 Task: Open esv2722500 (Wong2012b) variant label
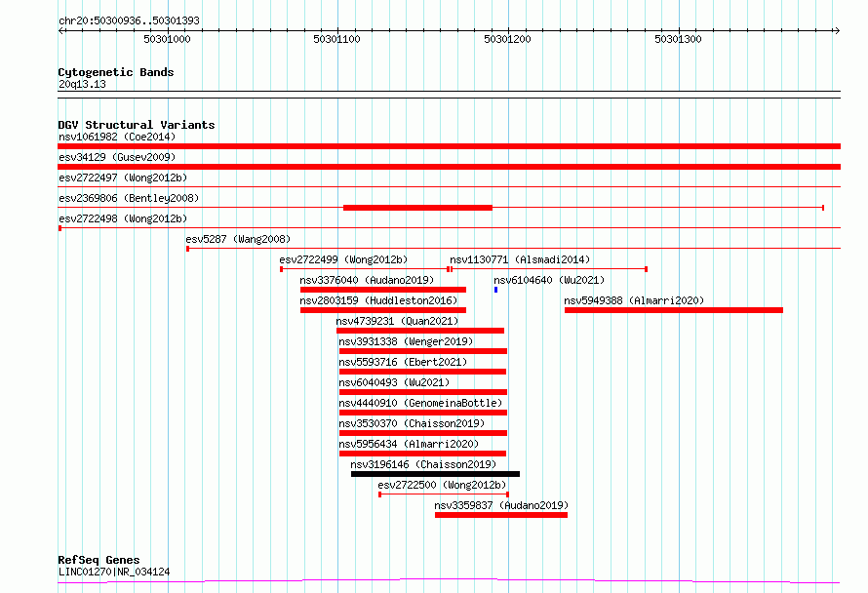pyautogui.click(x=442, y=485)
